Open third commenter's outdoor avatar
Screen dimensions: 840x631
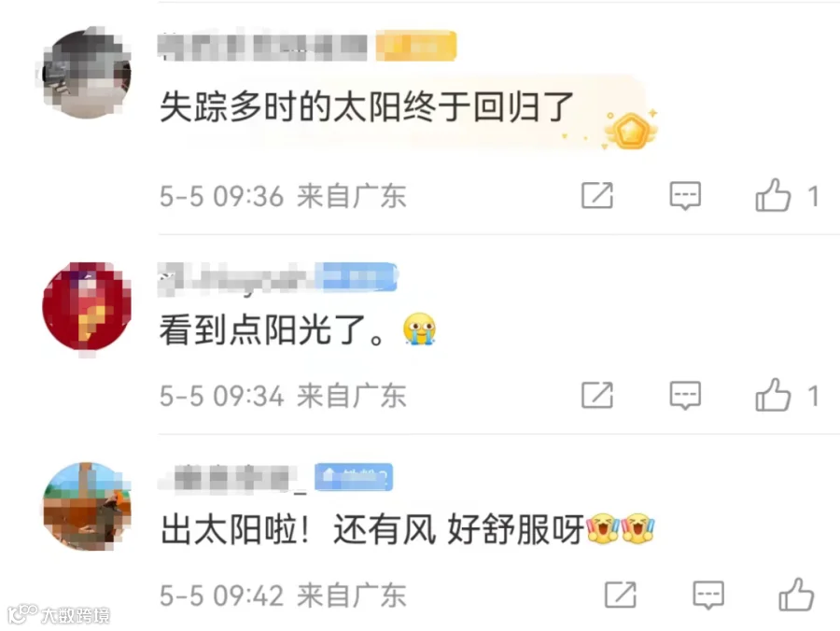coord(87,506)
